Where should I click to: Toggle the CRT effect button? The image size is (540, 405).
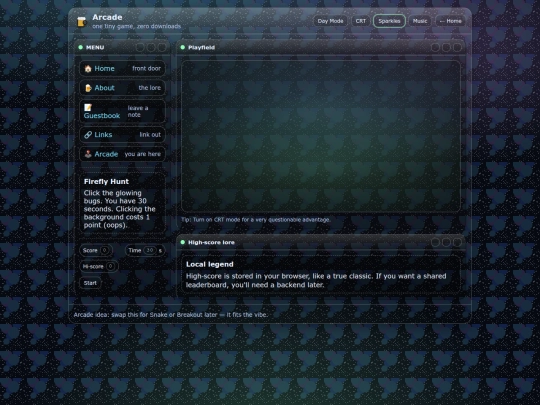(361, 21)
